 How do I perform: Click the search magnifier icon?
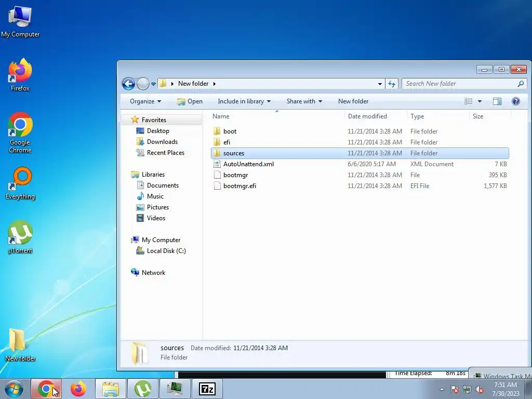(521, 84)
